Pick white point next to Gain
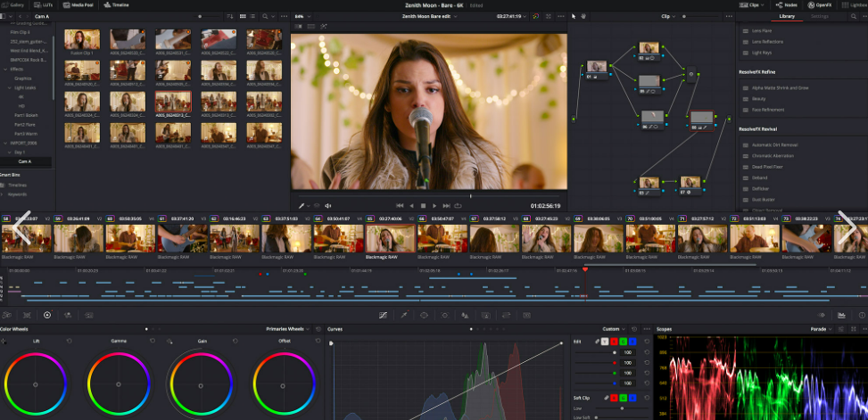The width and height of the screenshot is (868, 420). pos(169,342)
